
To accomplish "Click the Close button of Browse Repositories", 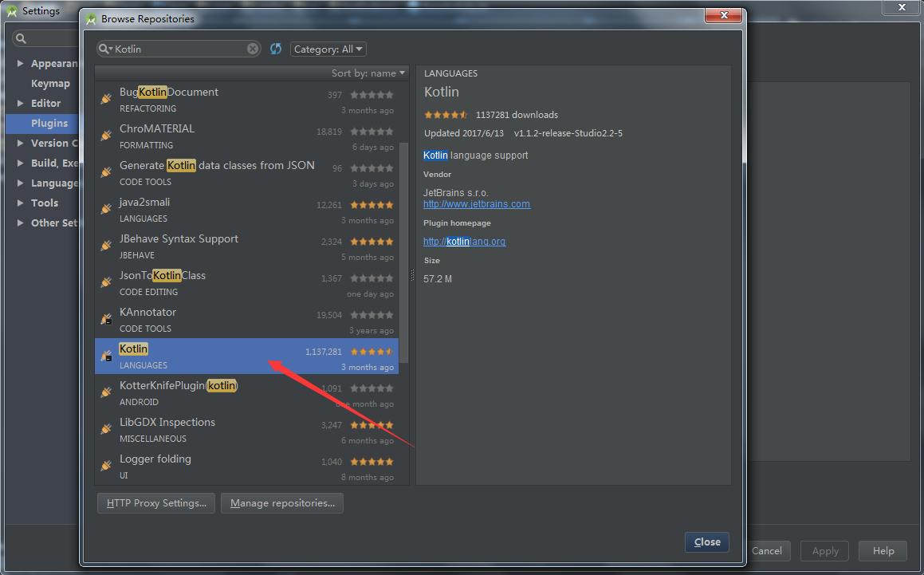I will click(707, 542).
